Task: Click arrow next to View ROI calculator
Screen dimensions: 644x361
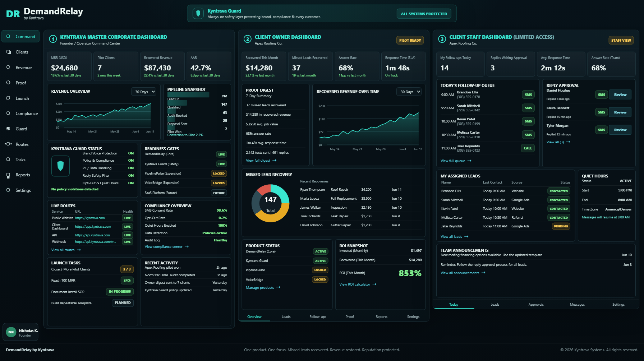Action: [x=374, y=284]
